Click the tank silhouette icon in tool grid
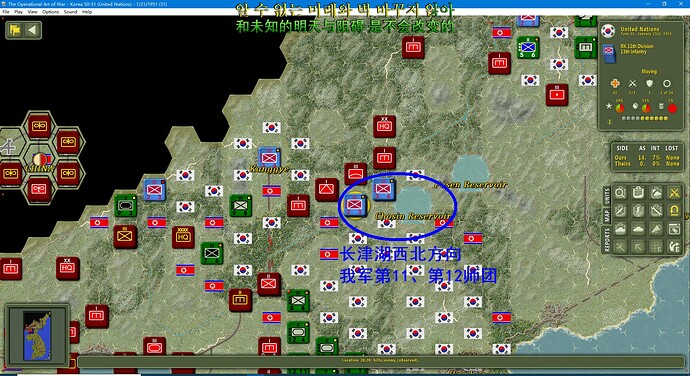 [638, 229]
